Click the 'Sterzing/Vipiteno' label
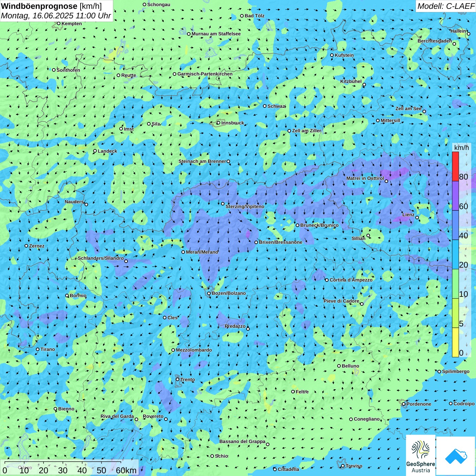This screenshot has width=476, height=476. coord(245,206)
